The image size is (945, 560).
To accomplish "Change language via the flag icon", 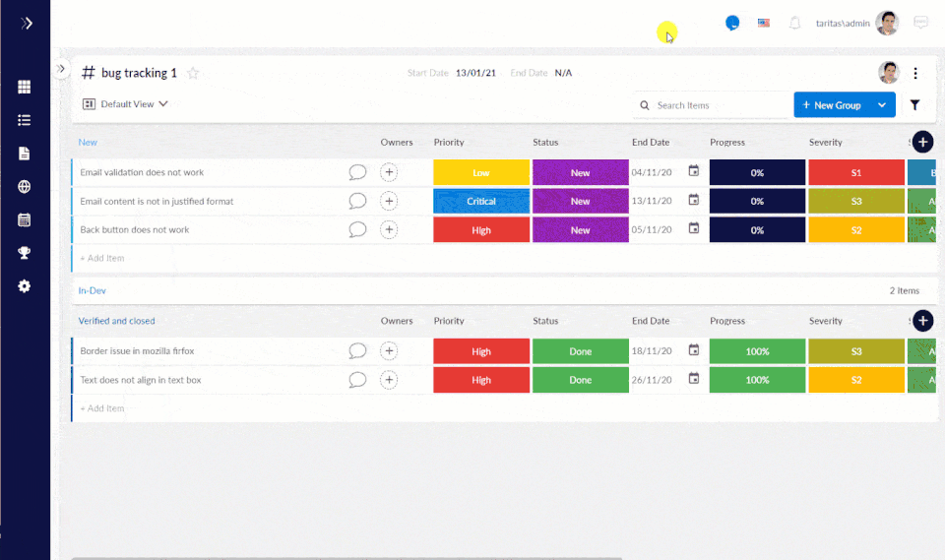I will [764, 23].
